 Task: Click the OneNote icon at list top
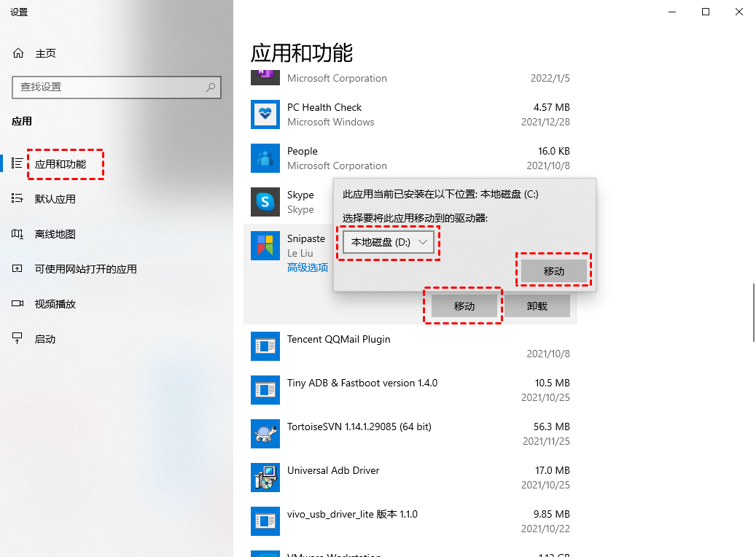(x=265, y=77)
